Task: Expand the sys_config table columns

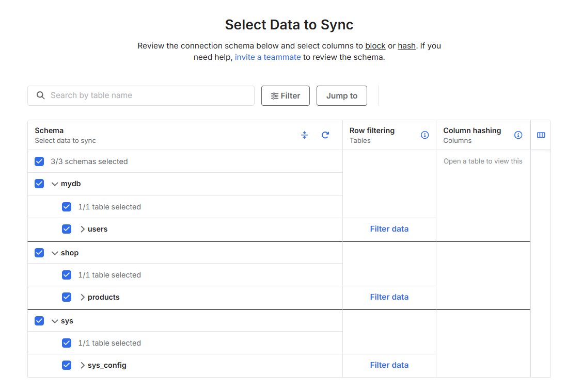Action: point(83,365)
